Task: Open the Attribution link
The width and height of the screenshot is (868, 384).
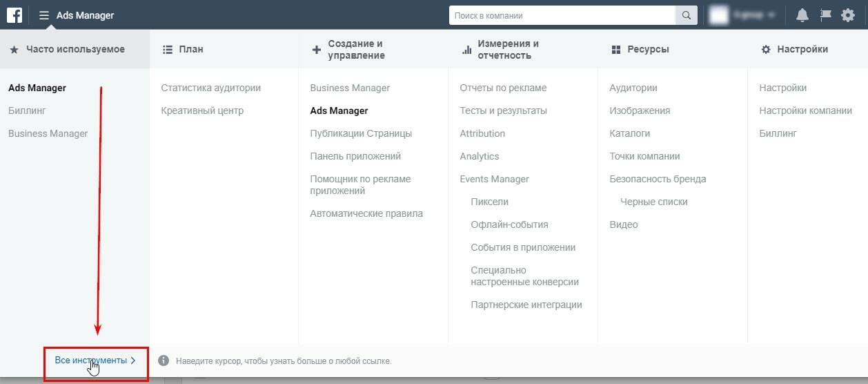Action: (x=482, y=133)
